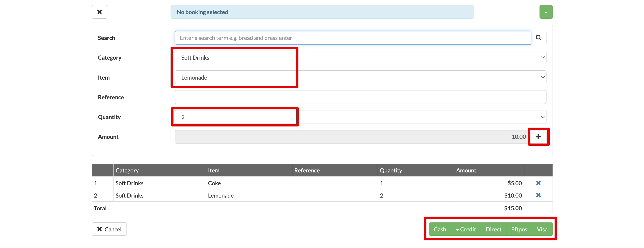
Task: Remove the Coke row with blue X
Action: 538,183
